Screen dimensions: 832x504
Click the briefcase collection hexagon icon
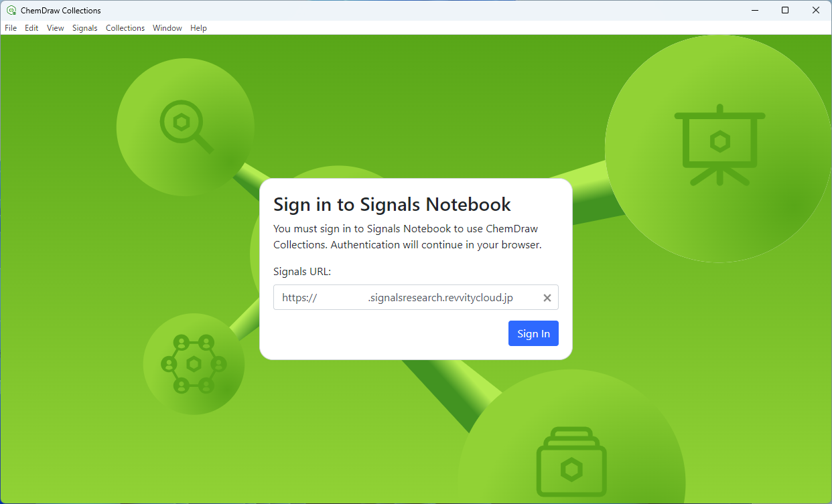[571, 464]
